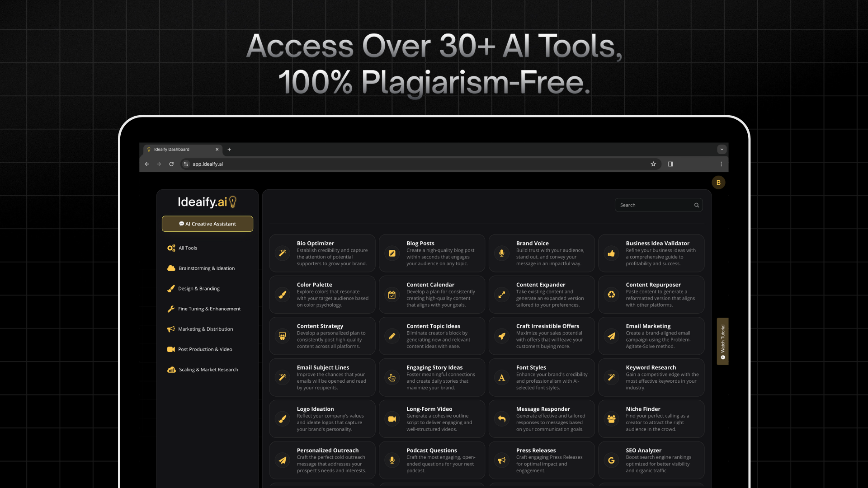Screen dimensions: 868x488
Task: Open the user avatar B menu
Action: [718, 183]
